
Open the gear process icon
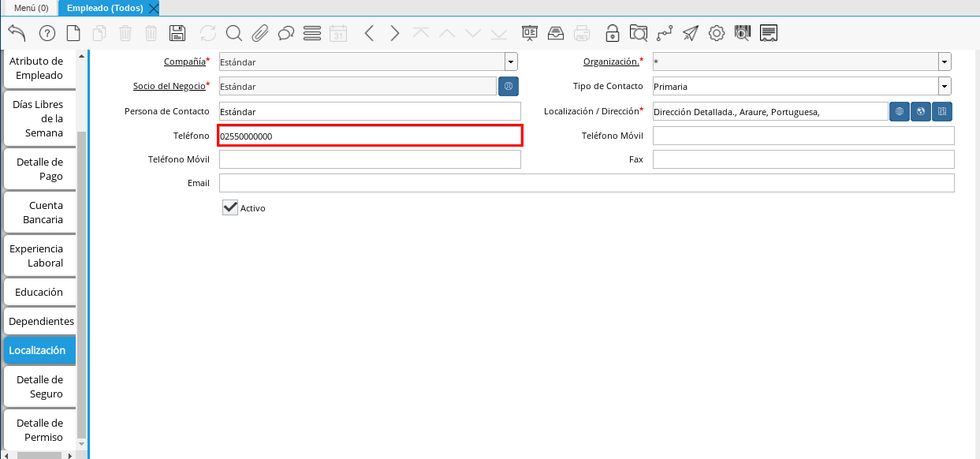tap(717, 33)
